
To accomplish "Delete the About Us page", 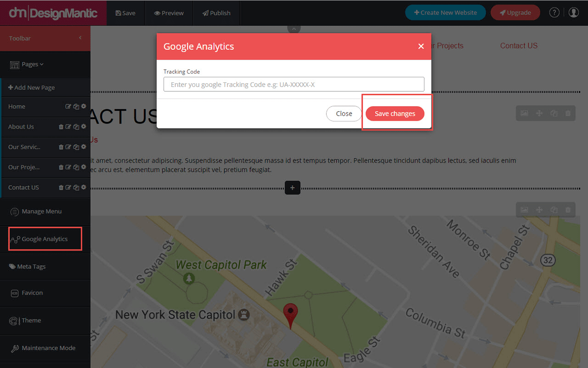I will tap(61, 127).
